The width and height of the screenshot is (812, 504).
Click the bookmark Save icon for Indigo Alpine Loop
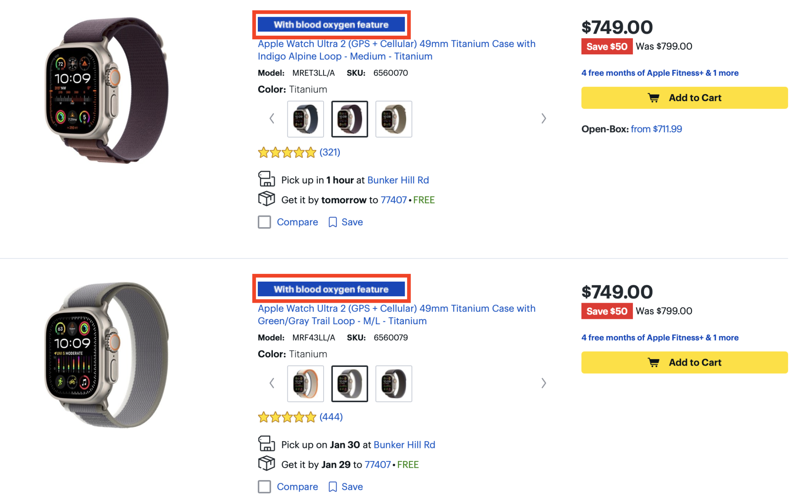click(333, 222)
